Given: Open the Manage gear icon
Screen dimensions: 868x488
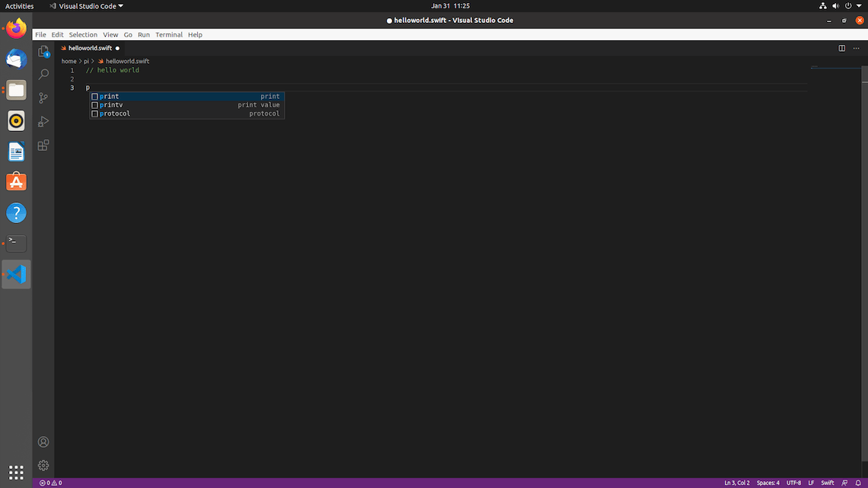Looking at the screenshot, I should pyautogui.click(x=43, y=466).
